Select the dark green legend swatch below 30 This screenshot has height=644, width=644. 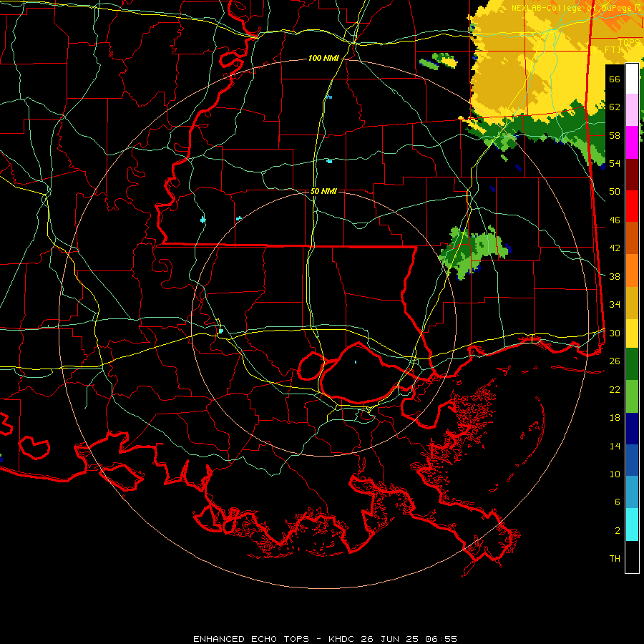coord(632,364)
